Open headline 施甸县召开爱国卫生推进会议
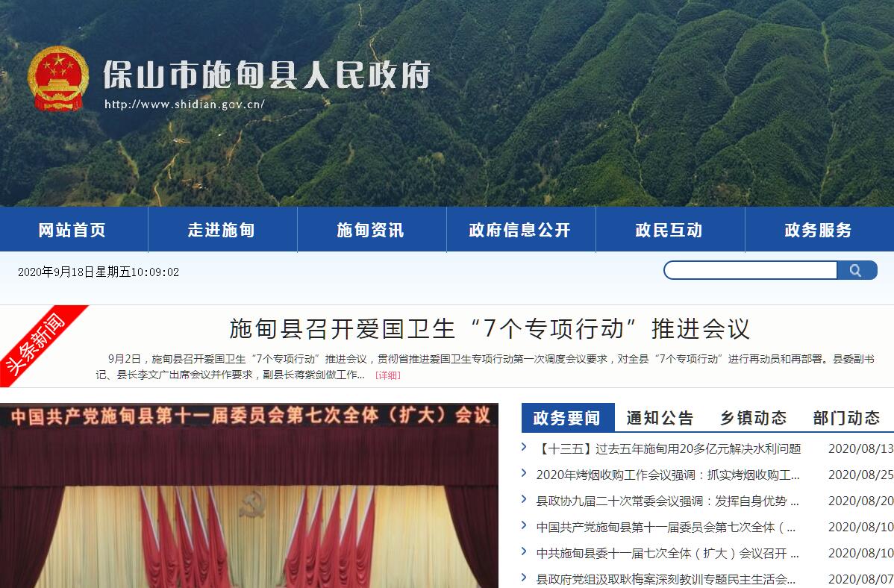Image resolution: width=894 pixels, height=588 pixels. pos(490,328)
